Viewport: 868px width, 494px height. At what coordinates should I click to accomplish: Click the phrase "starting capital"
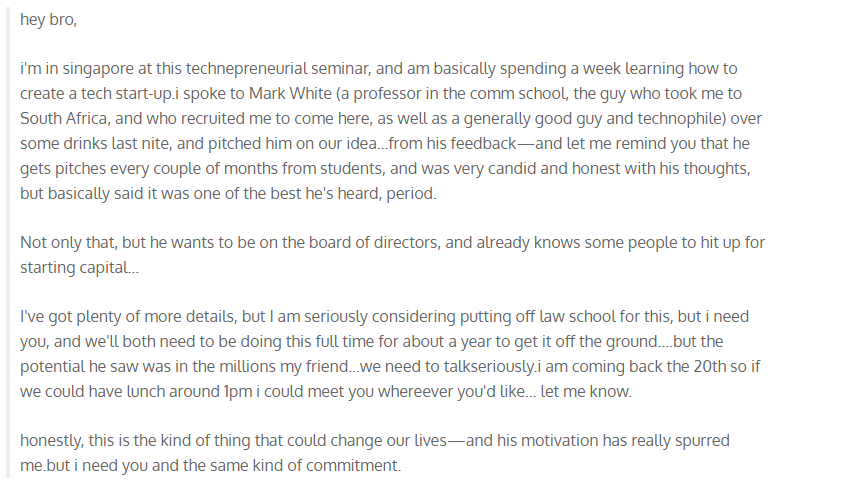pyautogui.click(x=78, y=267)
